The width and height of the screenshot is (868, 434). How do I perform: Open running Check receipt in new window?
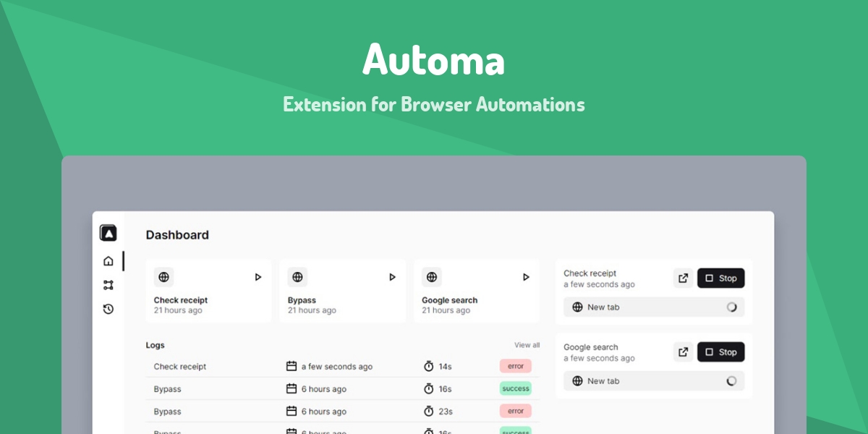click(683, 278)
